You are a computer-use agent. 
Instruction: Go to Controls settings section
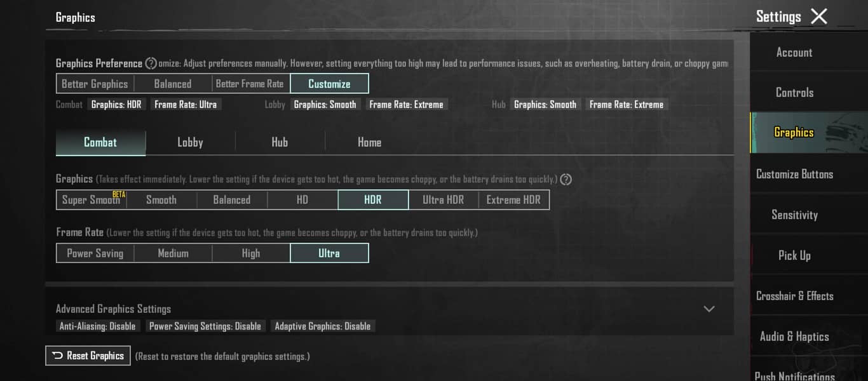[794, 93]
